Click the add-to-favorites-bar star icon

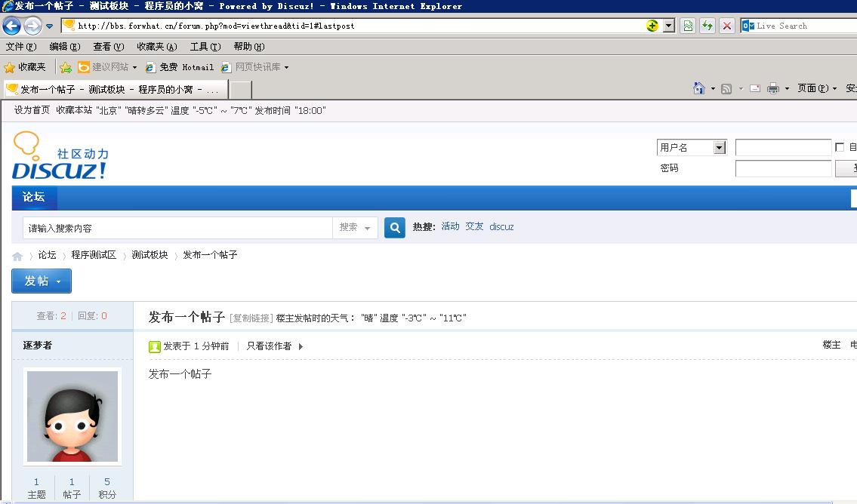(x=66, y=67)
